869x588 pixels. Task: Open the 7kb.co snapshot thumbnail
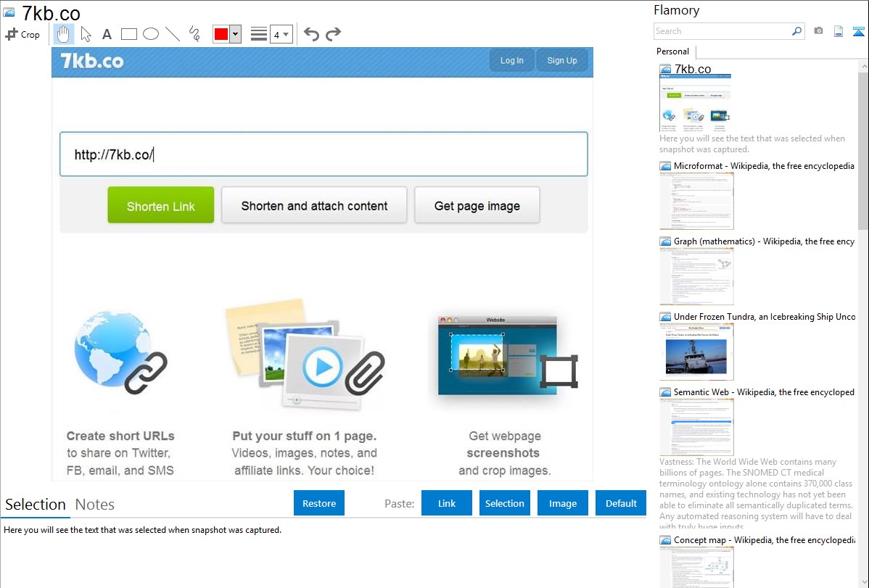point(695,102)
